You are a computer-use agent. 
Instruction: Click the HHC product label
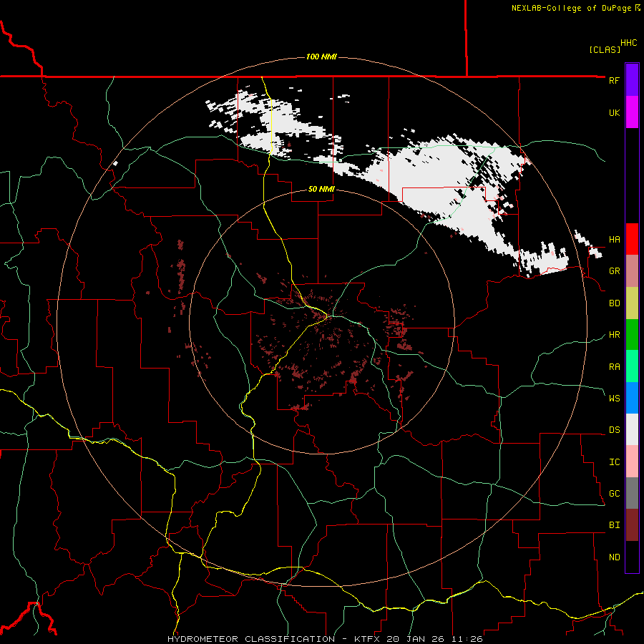point(628,43)
